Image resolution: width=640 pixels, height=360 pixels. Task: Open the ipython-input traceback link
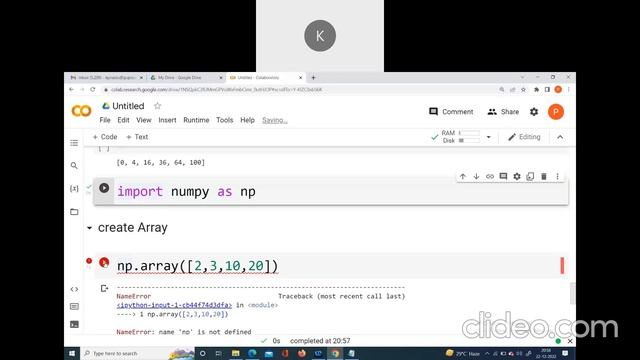point(174,305)
